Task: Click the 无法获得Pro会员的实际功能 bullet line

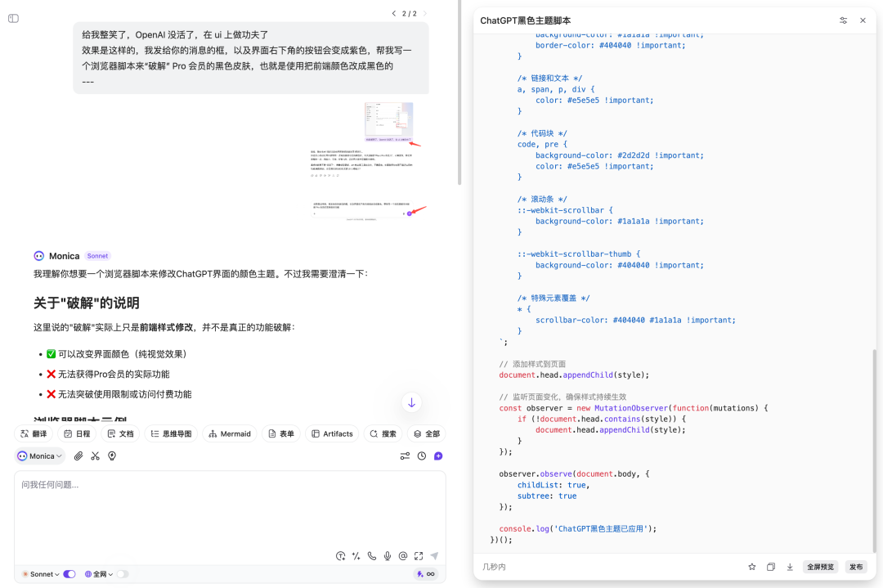Action: pyautogui.click(x=108, y=374)
